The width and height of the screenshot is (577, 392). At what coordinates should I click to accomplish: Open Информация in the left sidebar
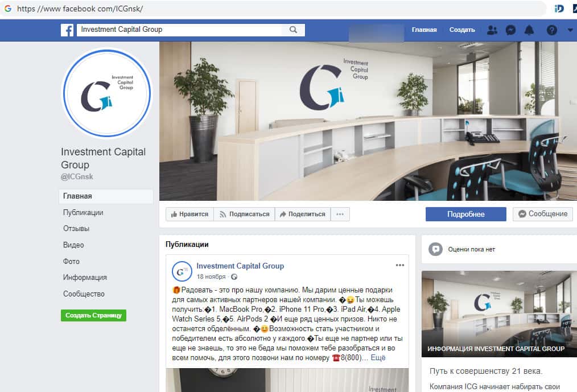85,278
